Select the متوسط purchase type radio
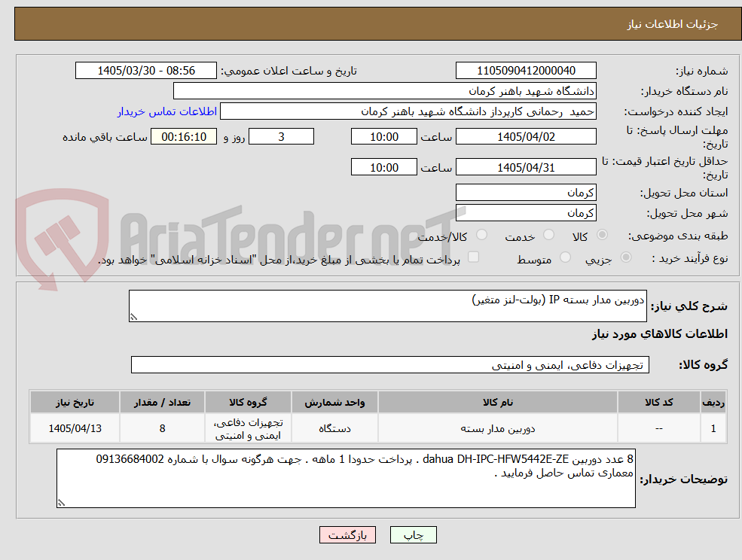 pyautogui.click(x=565, y=257)
